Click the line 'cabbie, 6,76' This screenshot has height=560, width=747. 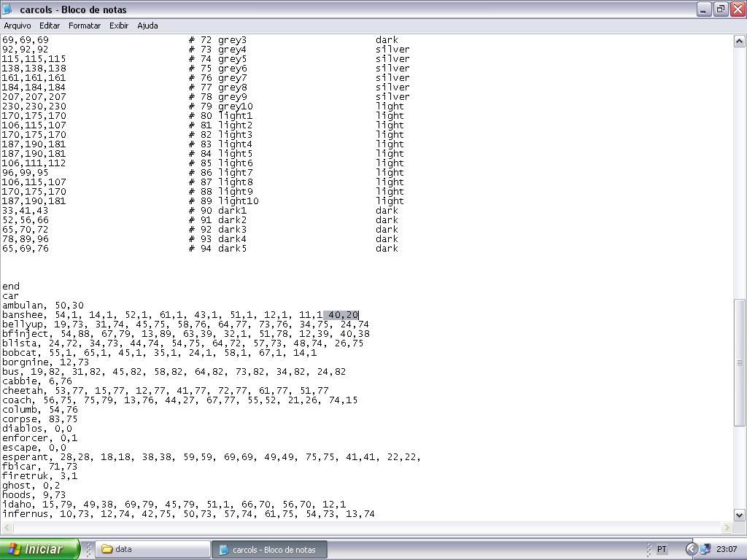click(37, 382)
